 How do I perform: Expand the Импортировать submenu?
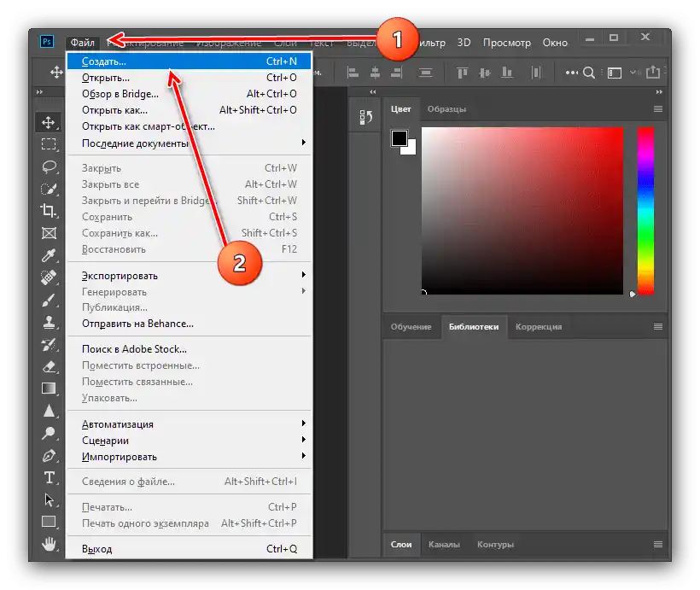coord(188,457)
